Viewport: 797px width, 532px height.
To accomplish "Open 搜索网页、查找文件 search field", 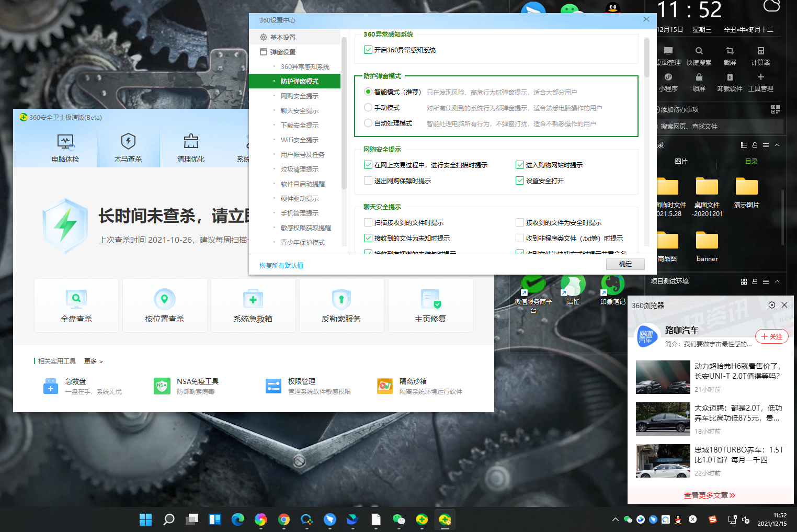I will 719,126.
